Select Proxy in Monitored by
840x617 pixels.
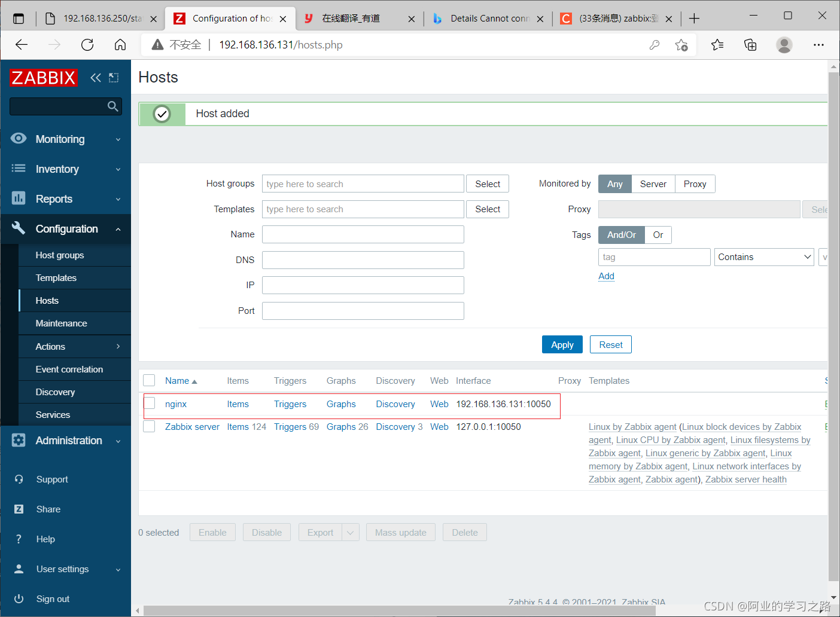point(695,184)
